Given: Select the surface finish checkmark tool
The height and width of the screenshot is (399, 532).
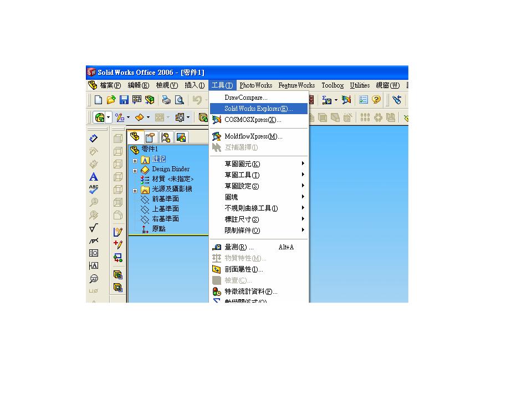Looking at the screenshot, I should point(94,228).
